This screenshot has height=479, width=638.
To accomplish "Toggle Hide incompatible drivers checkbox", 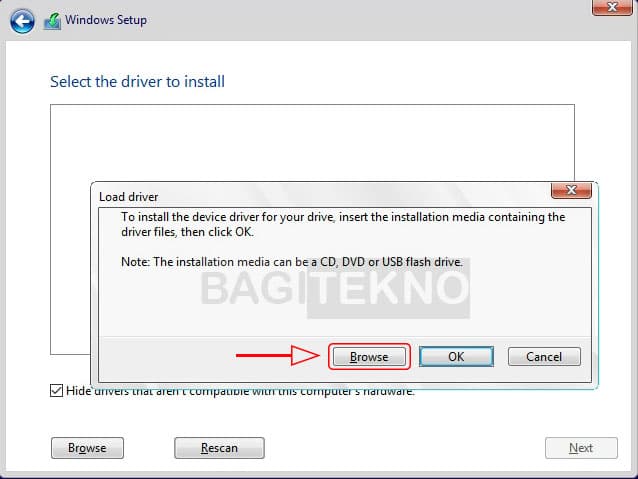I will pos(57,390).
